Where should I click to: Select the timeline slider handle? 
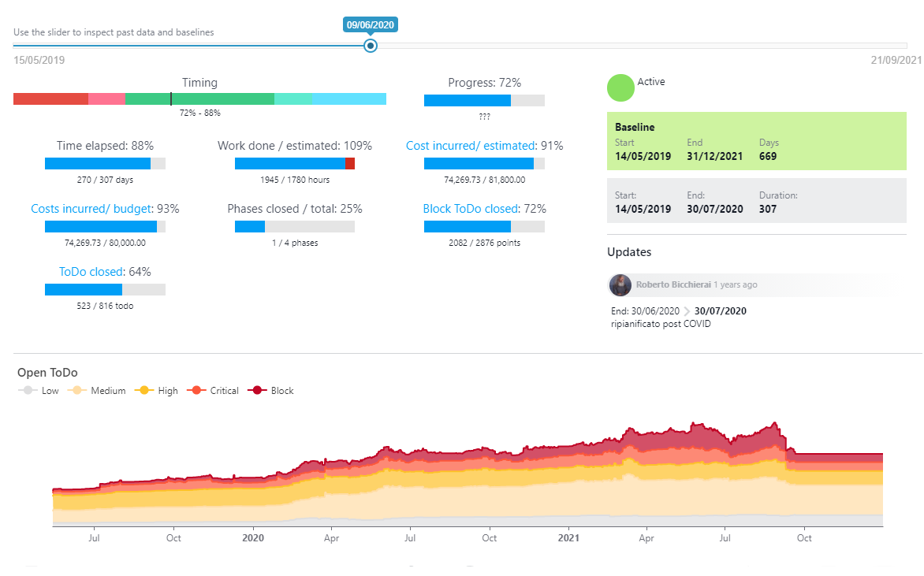pos(371,46)
